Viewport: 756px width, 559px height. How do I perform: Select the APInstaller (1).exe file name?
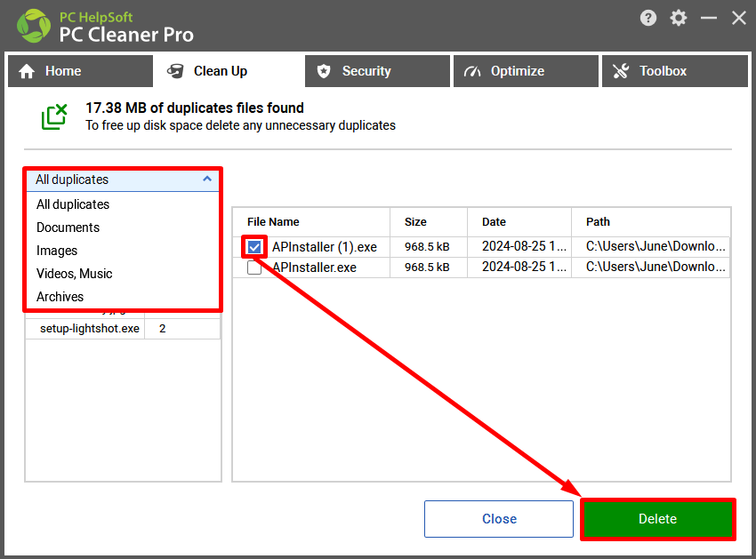325,247
